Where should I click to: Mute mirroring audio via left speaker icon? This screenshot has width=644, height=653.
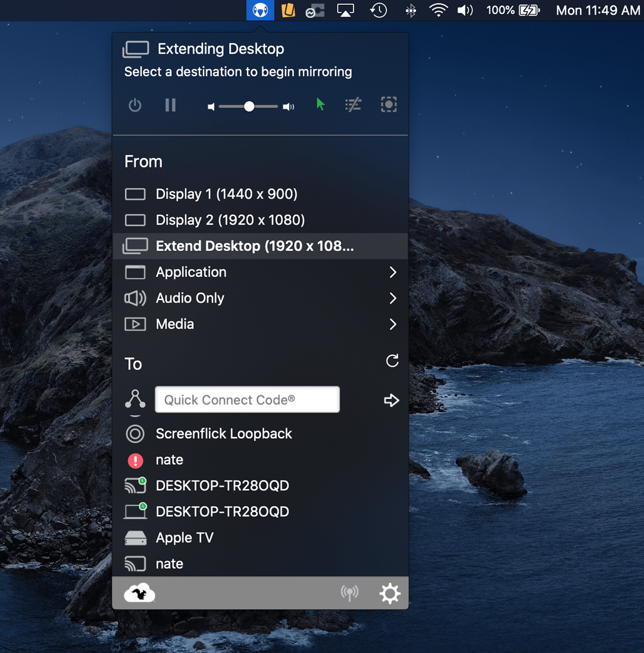(x=211, y=106)
